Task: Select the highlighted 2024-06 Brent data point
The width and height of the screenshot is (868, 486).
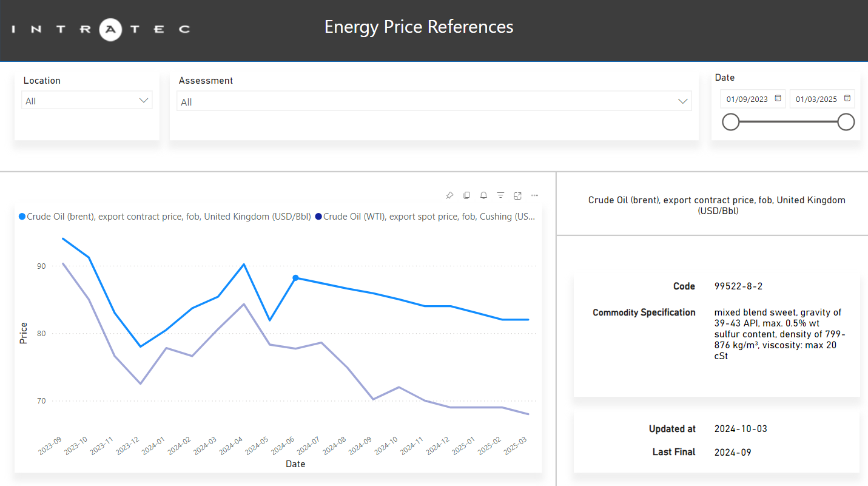Action: [x=295, y=278]
